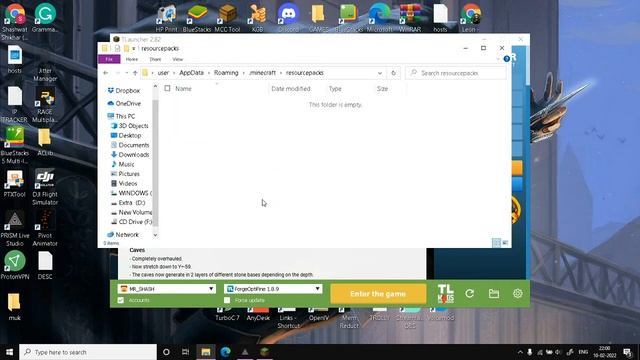Click the navigation pane scroll-up arrow

[155, 87]
